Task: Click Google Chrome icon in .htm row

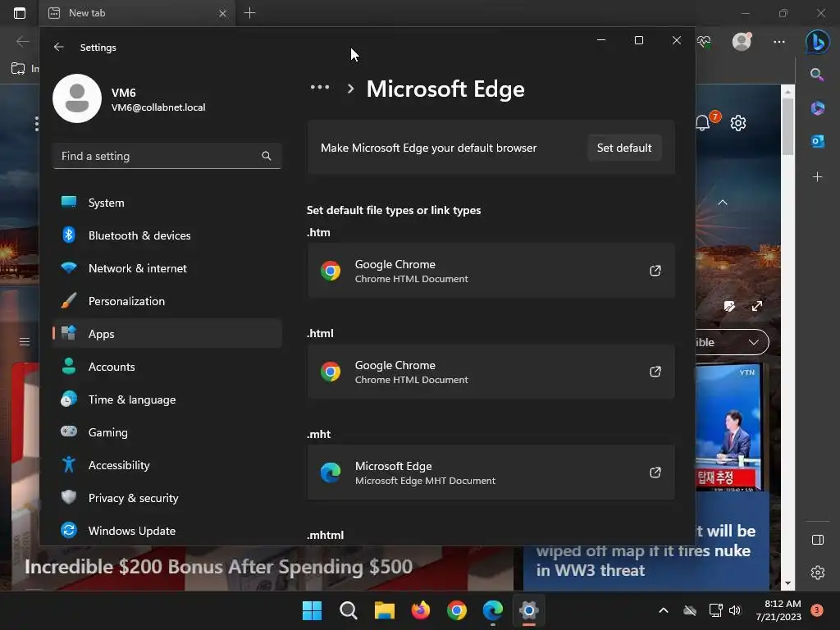Action: pyautogui.click(x=331, y=271)
